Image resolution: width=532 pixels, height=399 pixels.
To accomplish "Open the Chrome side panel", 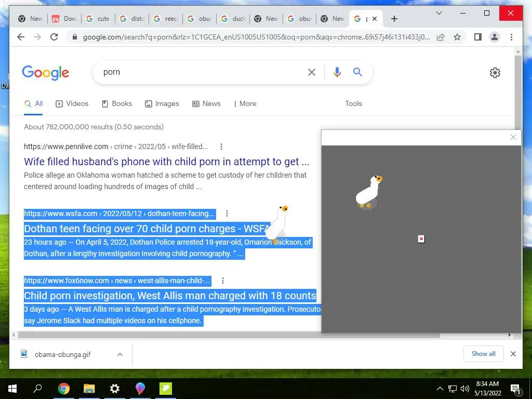I will (x=478, y=37).
